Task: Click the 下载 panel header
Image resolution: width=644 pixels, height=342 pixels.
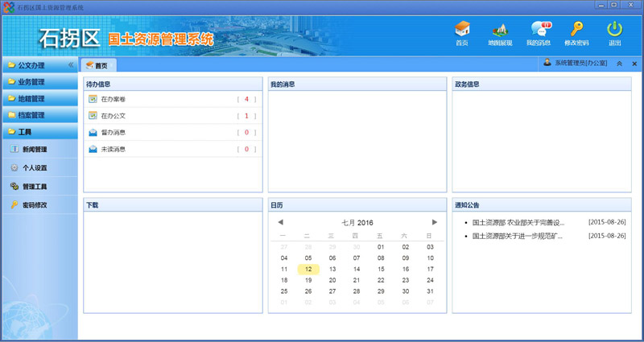Action: [x=173, y=205]
